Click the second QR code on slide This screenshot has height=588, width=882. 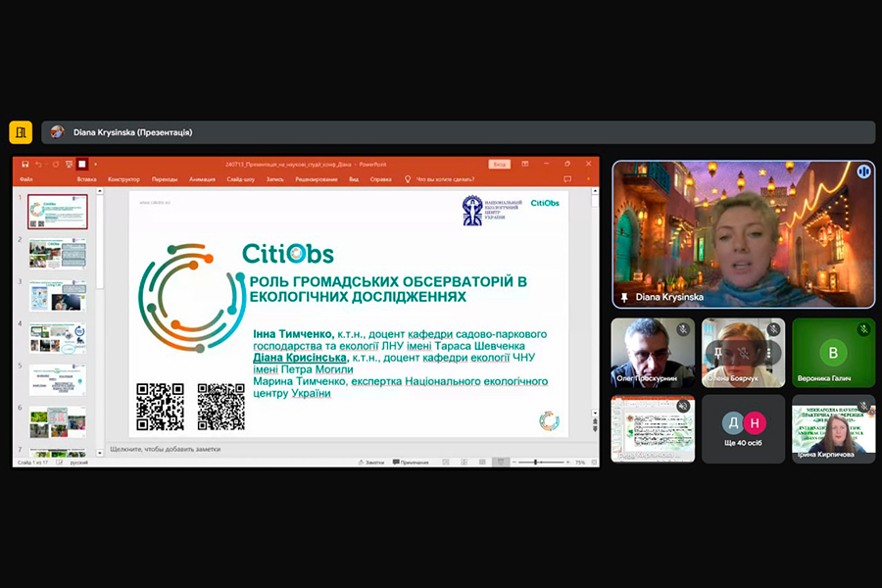point(221,407)
